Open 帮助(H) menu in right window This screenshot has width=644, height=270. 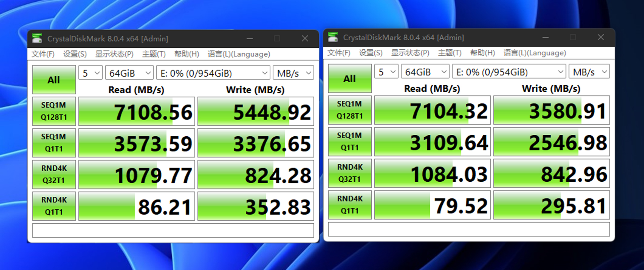(x=482, y=53)
